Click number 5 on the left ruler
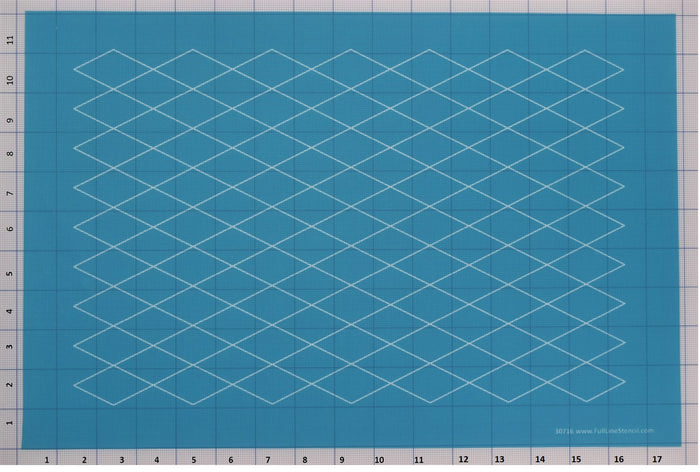This screenshot has height=472, width=700. tap(10, 273)
